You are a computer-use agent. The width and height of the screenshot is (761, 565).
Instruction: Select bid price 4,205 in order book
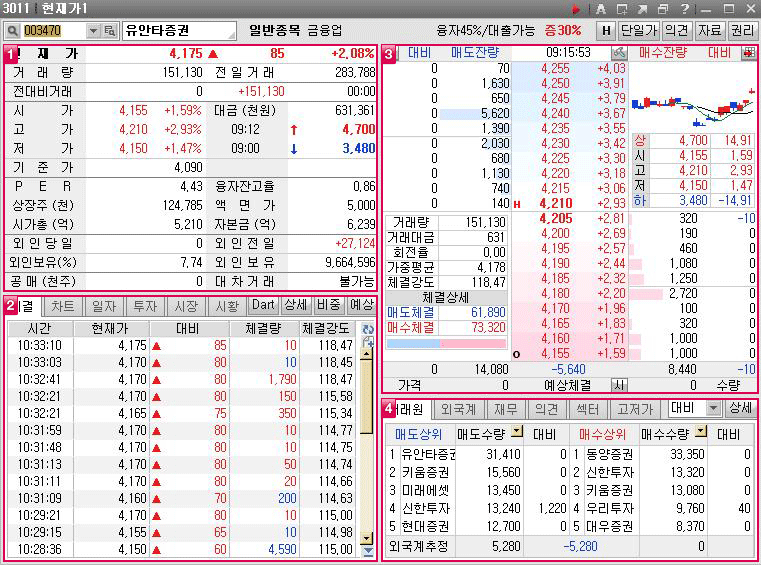click(556, 219)
